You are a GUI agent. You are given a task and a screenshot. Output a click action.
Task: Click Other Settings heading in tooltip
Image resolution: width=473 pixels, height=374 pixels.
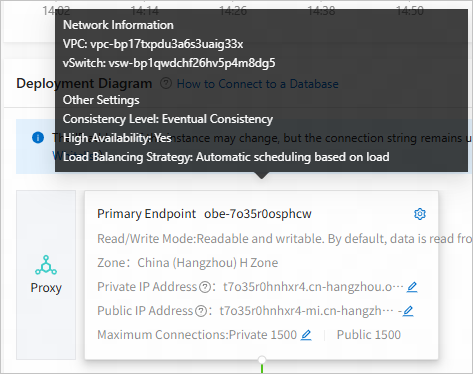[101, 100]
